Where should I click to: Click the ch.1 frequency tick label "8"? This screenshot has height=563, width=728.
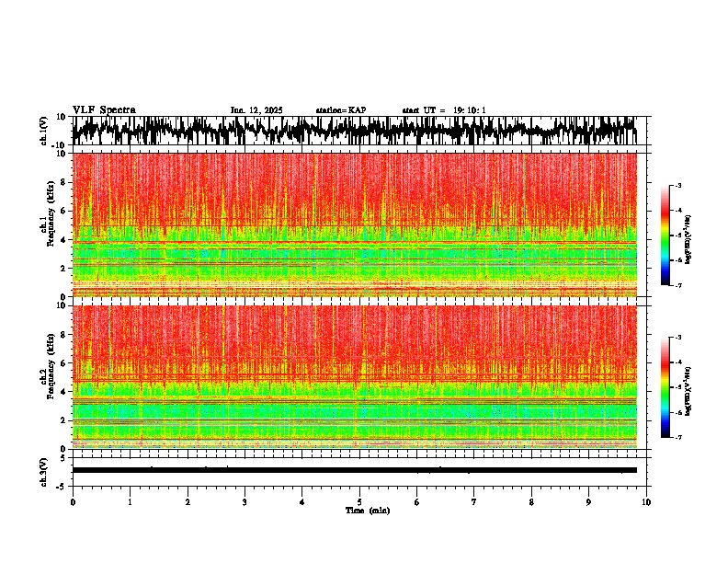[63, 182]
